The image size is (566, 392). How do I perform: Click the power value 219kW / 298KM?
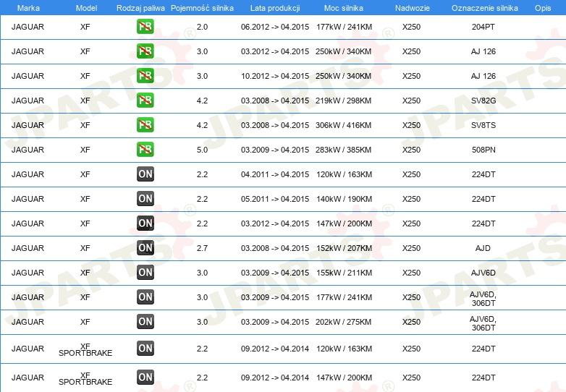343,101
